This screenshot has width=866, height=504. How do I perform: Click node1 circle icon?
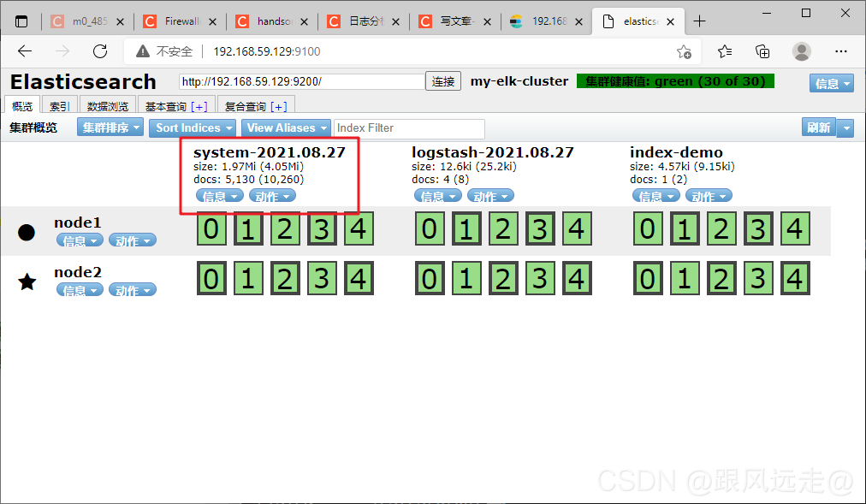[x=27, y=233]
